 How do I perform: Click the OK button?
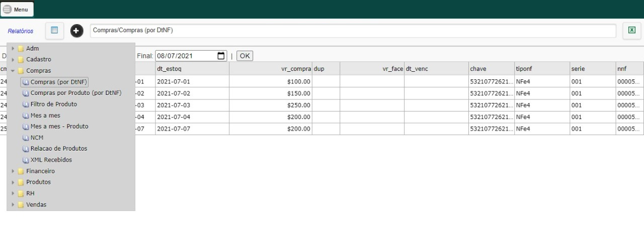click(x=245, y=56)
